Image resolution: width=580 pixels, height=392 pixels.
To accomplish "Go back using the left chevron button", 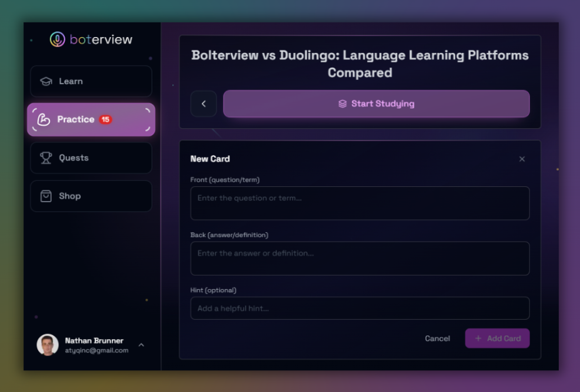I will coord(204,104).
